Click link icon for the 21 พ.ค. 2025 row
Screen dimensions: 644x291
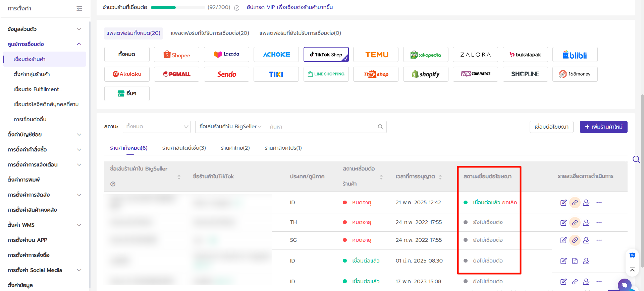pos(575,203)
